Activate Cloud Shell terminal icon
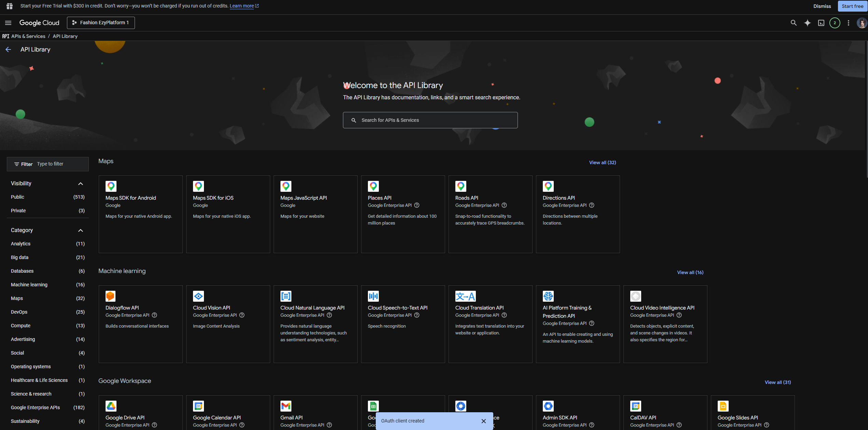Screen dimensions: 868x430 [x=821, y=23]
